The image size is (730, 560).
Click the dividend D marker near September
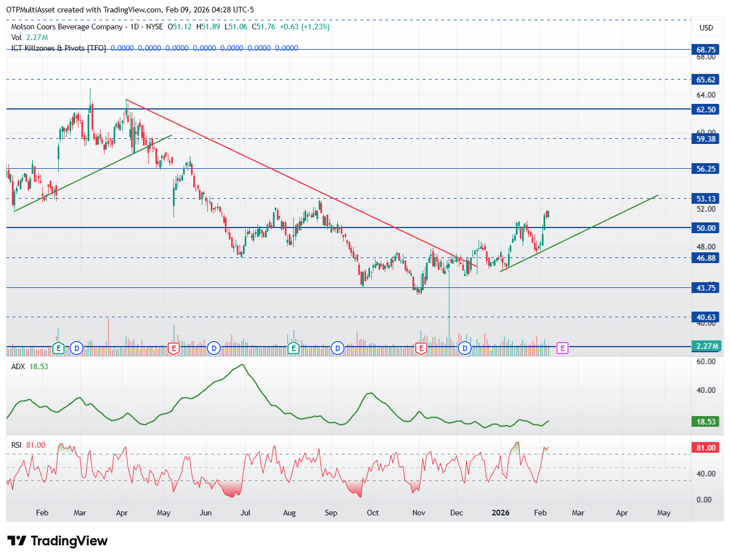coord(337,348)
